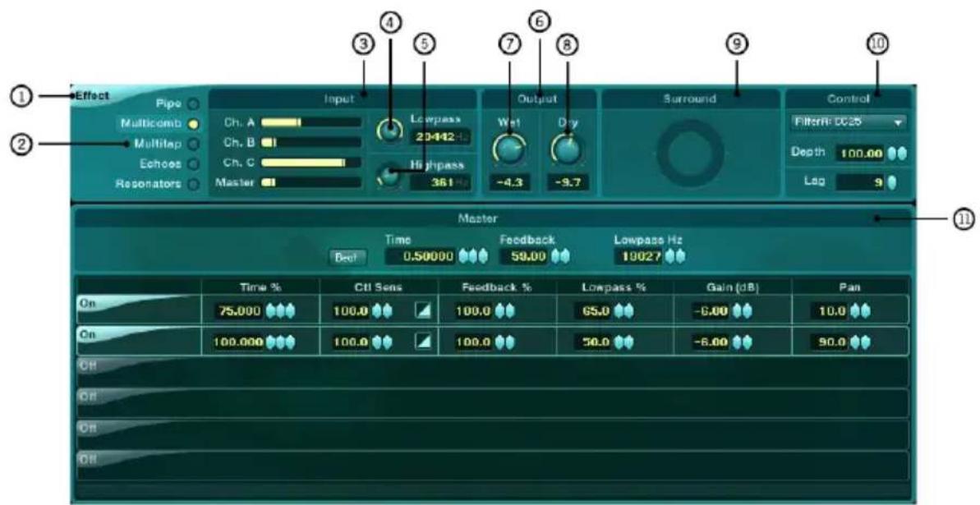Toggle the Beat button in Master

coord(348,258)
